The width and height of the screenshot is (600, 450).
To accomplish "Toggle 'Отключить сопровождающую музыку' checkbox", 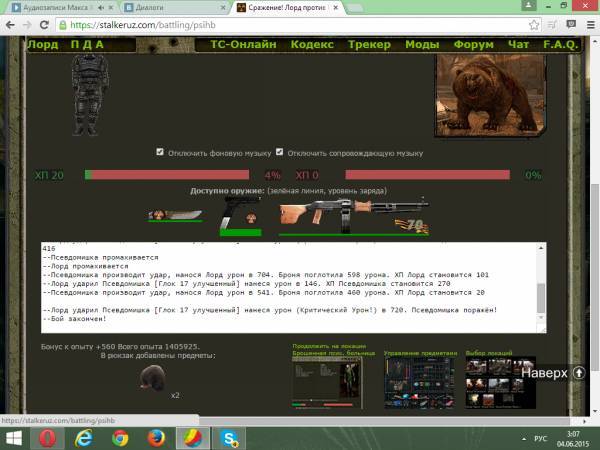I will pyautogui.click(x=280, y=153).
